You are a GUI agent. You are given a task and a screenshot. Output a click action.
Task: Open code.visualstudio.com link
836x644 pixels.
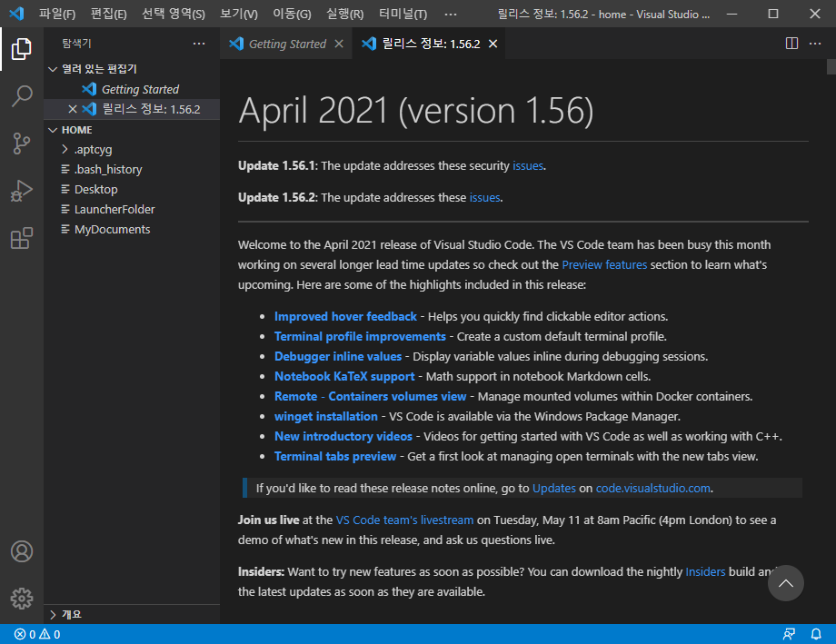[652, 489]
